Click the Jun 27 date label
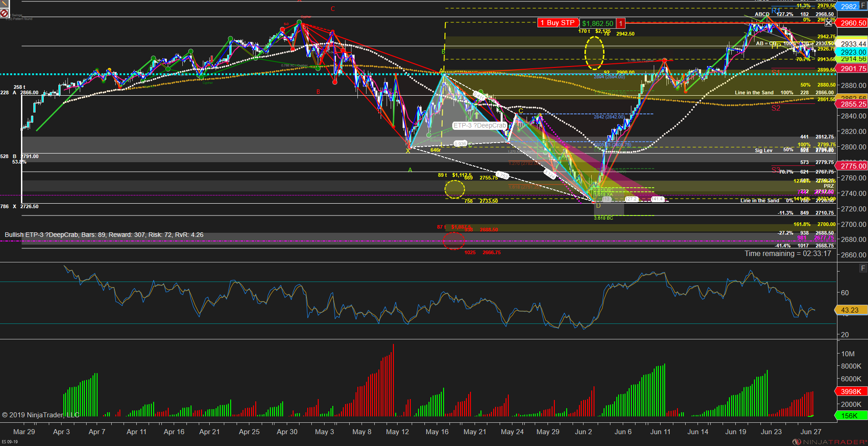Viewport: 868px width, 446px height. point(811,431)
